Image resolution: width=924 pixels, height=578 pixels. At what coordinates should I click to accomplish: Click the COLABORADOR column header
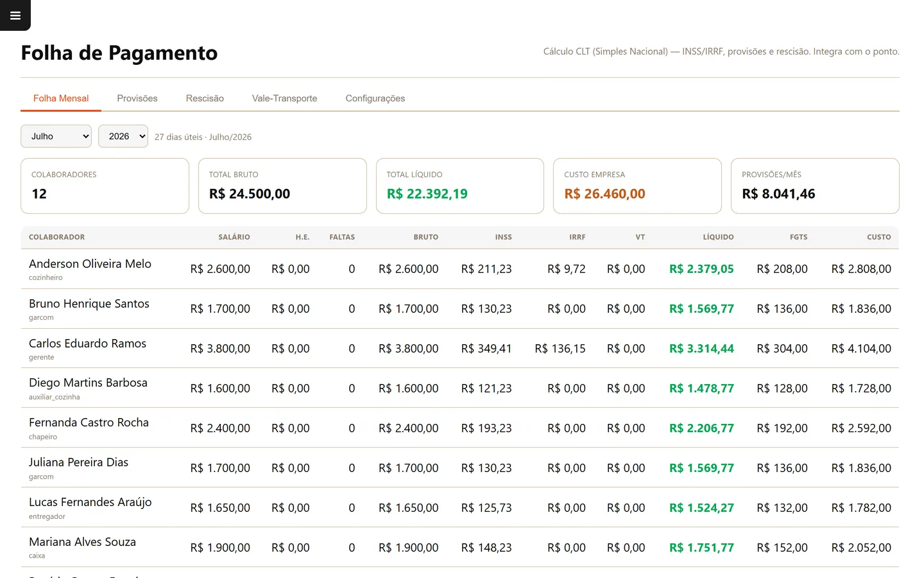click(56, 237)
